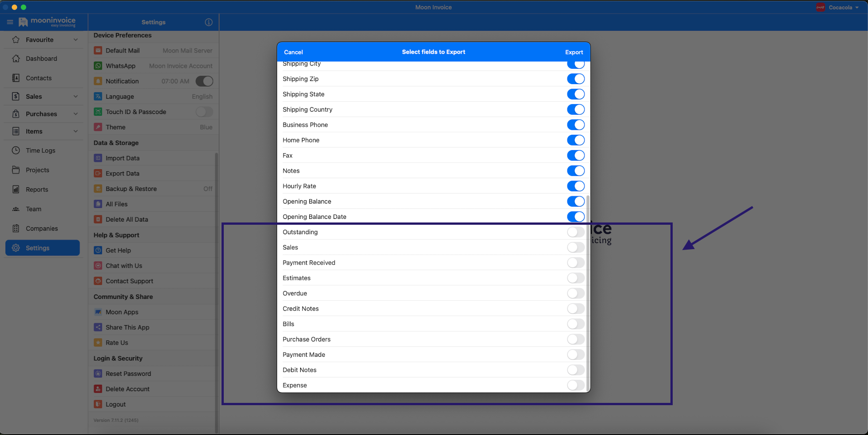Image resolution: width=868 pixels, height=435 pixels.
Task: Open the Import Data settings icon
Action: (x=98, y=158)
